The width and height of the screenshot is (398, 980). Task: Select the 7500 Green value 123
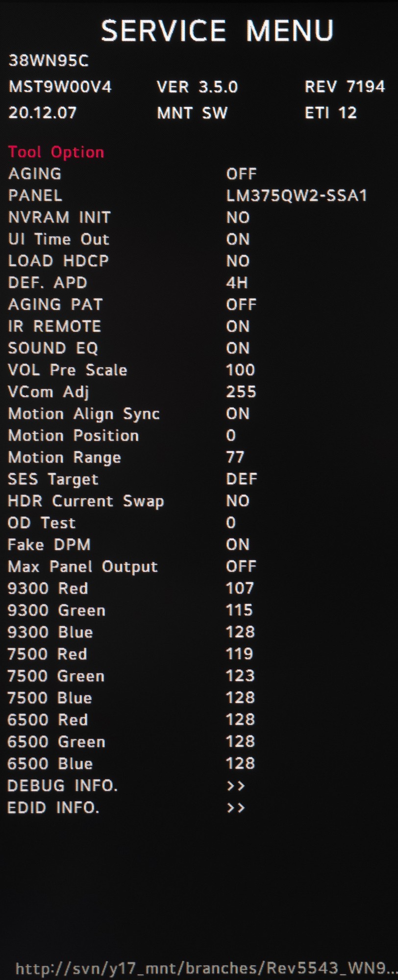[240, 676]
